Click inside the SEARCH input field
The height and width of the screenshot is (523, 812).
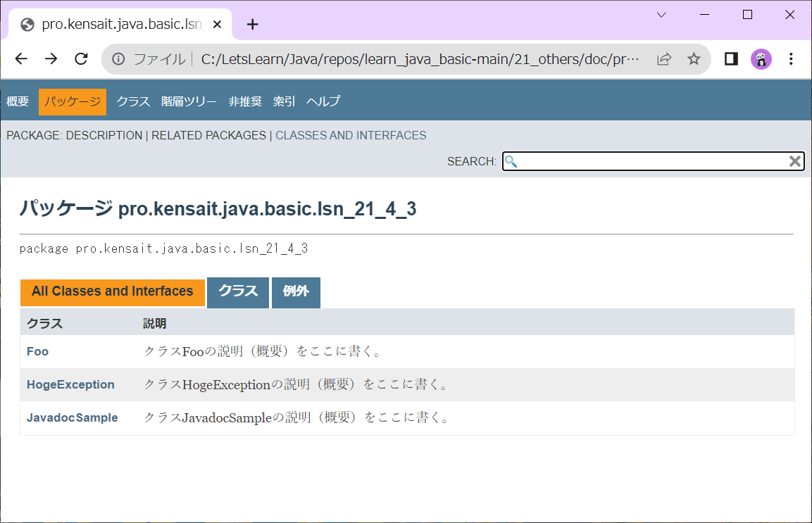click(634, 161)
